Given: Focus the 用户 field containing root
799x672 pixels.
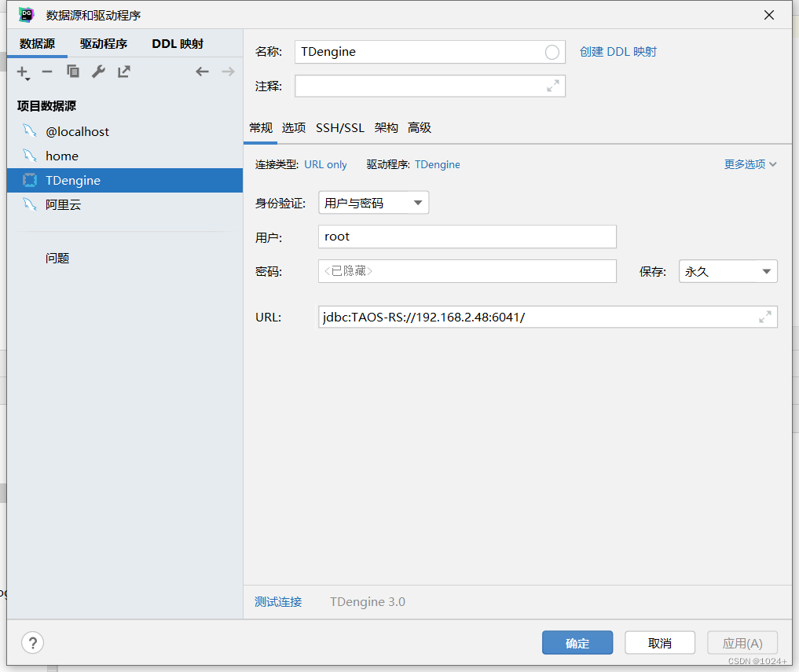Looking at the screenshot, I should tap(467, 237).
